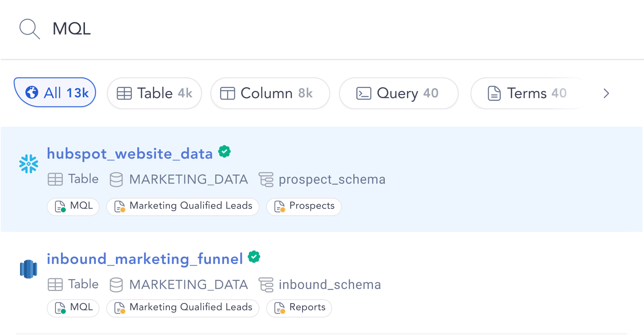This screenshot has height=335, width=644.
Task: Switch to the Column 8k filter
Action: (x=270, y=93)
